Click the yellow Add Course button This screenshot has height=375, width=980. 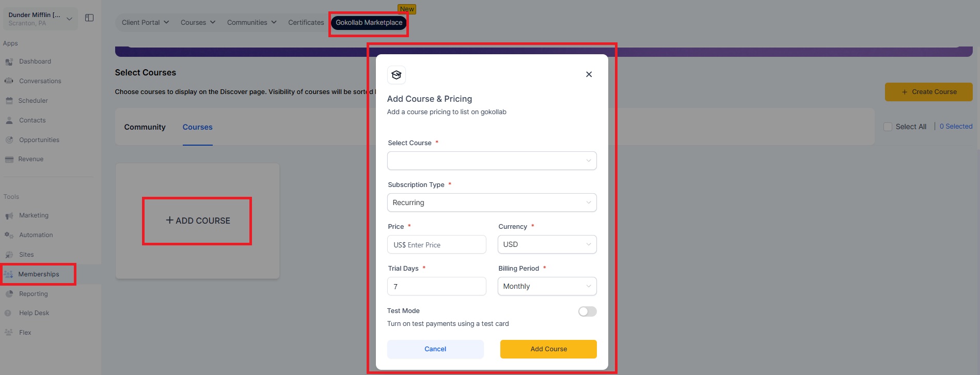[x=548, y=349]
